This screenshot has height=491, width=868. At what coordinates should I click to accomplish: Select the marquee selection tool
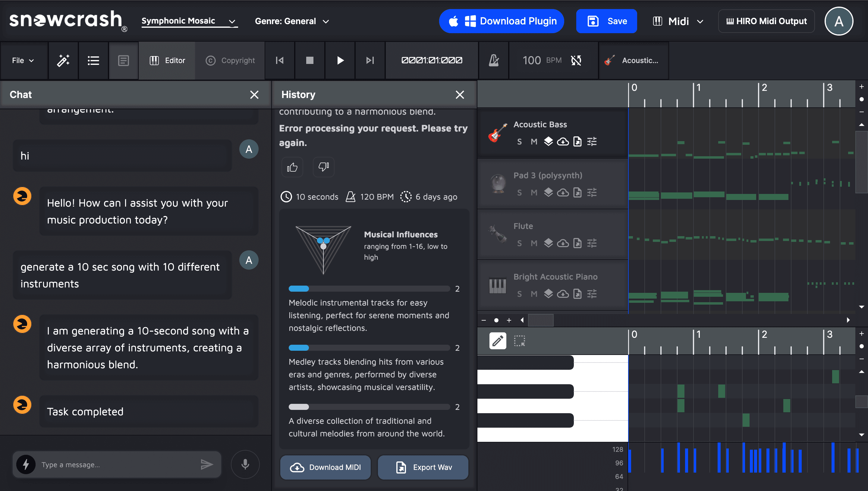(519, 341)
